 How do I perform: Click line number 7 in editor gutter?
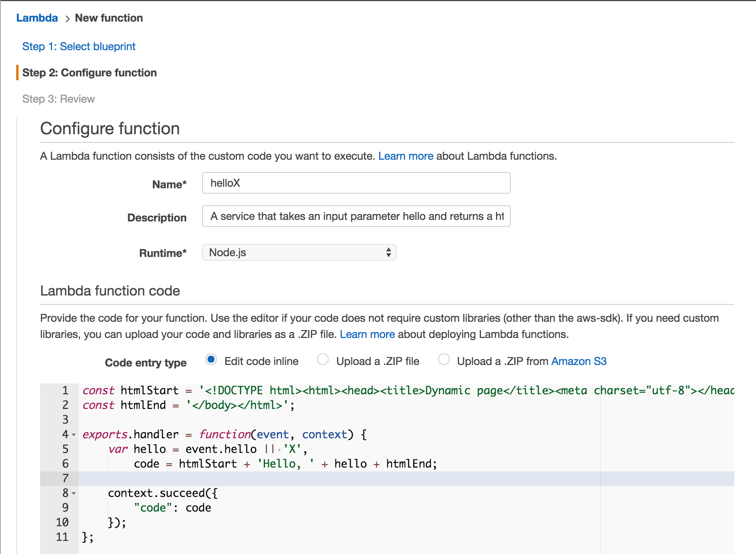coord(66,478)
